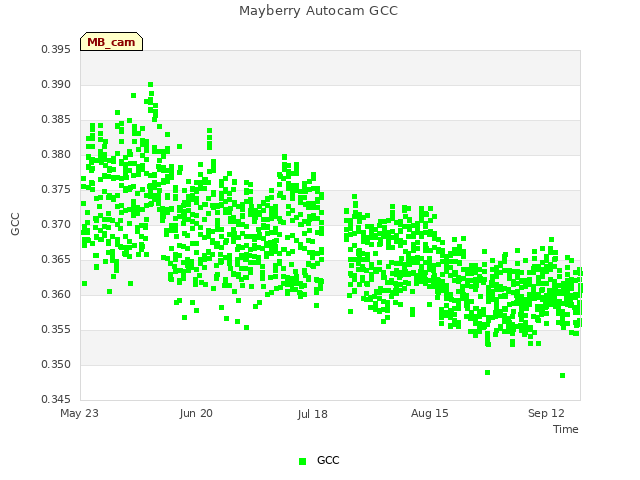
Task: Click the 0.380 y-axis value
Action: [56, 155]
